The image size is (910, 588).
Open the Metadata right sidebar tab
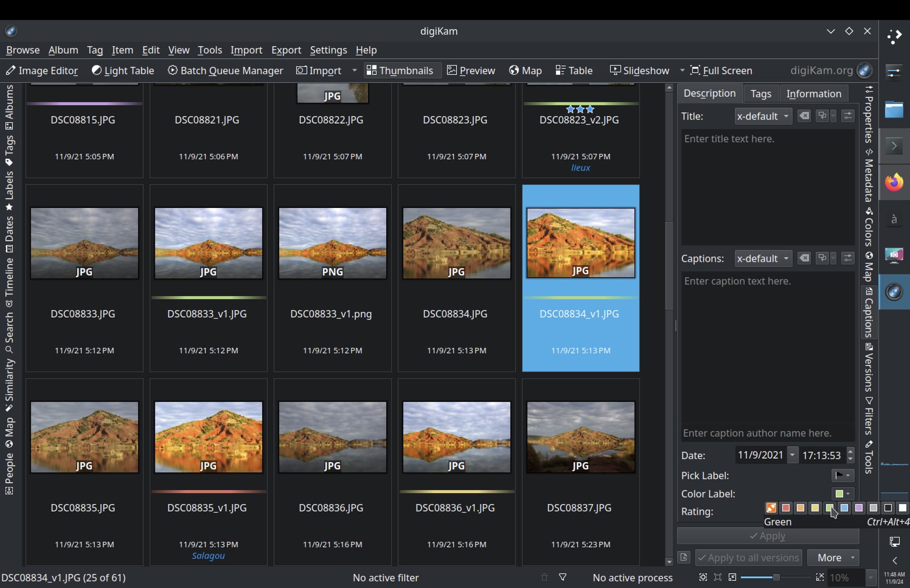pyautogui.click(x=869, y=175)
